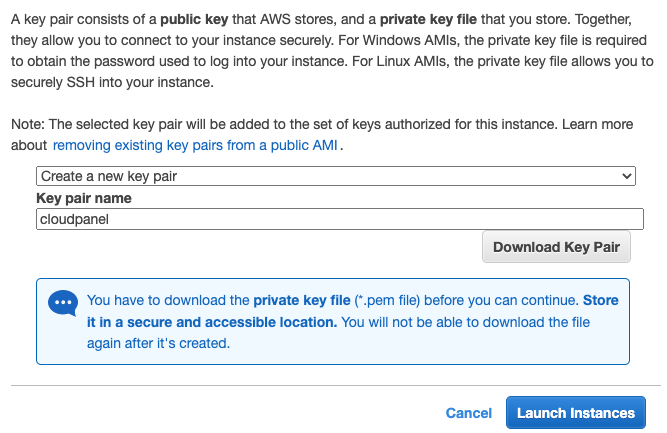Click "again after it's created." notice line

[158, 343]
